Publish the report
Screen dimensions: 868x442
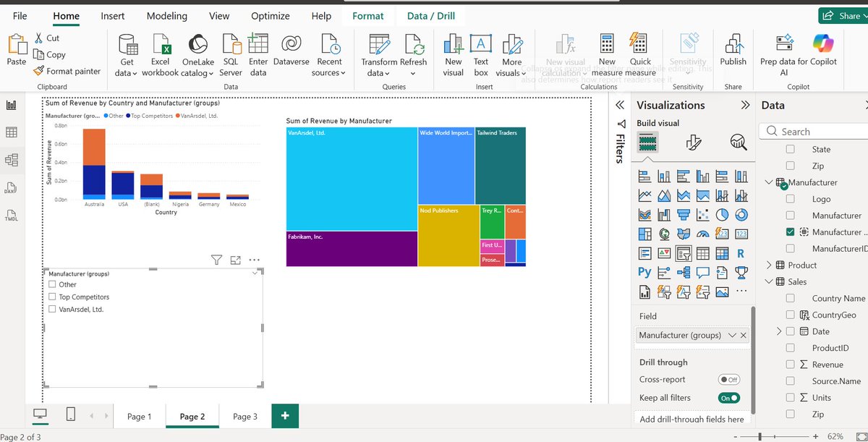point(733,51)
